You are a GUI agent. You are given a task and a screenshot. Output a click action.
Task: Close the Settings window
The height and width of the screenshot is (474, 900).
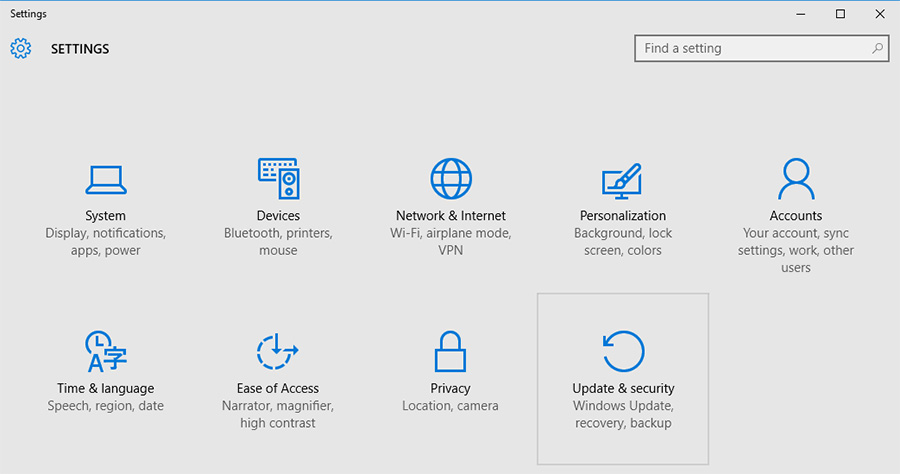[879, 14]
